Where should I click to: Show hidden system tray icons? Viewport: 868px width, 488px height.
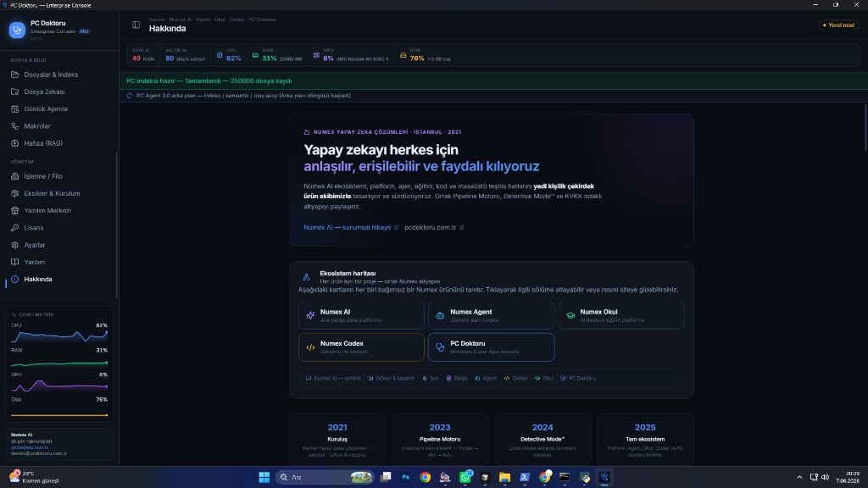tap(799, 477)
